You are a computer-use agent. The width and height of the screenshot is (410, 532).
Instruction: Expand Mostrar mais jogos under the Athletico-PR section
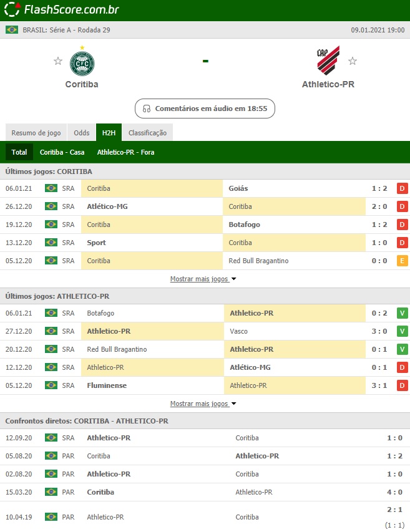coord(199,404)
